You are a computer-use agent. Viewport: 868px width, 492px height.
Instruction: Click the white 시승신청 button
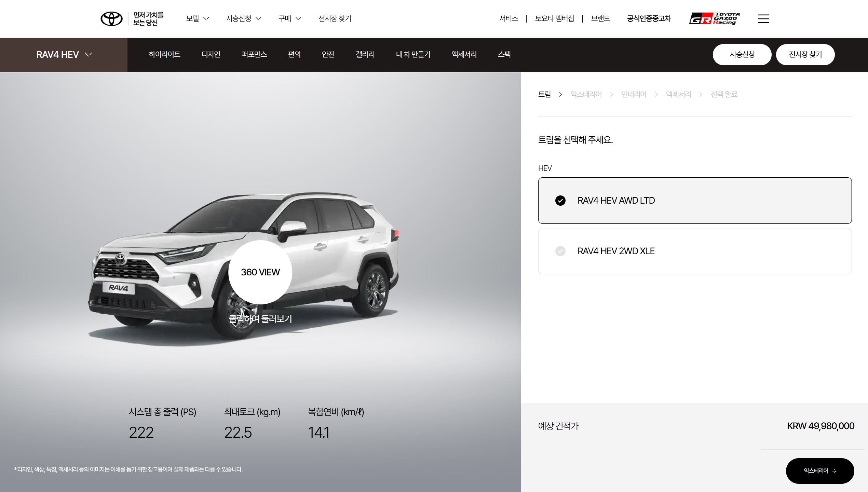(742, 55)
